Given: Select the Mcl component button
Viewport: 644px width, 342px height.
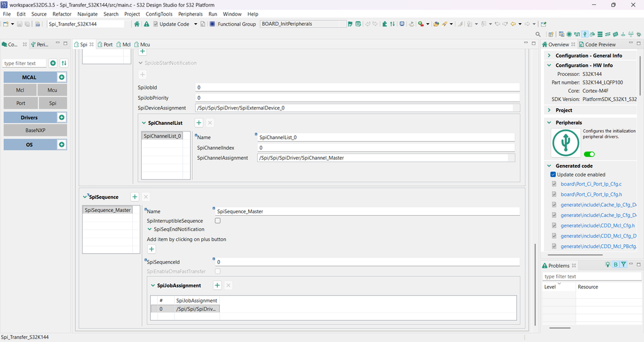Looking at the screenshot, I should (20, 90).
